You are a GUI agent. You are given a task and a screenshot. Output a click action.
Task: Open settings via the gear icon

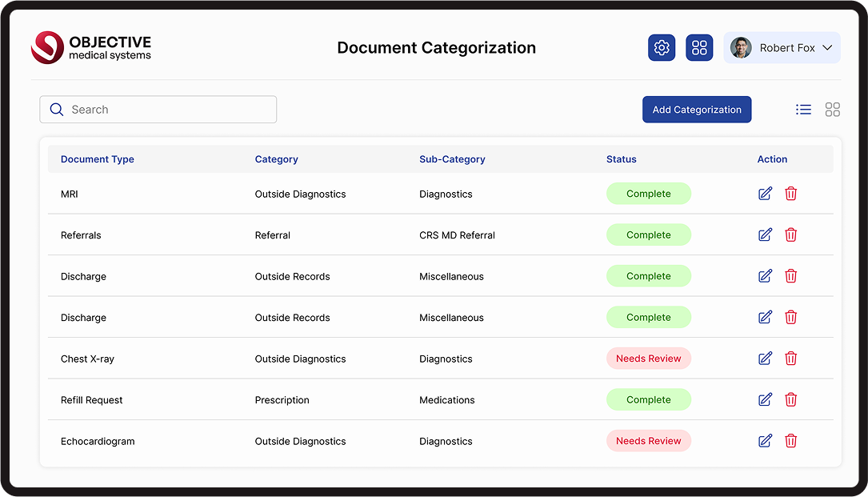tap(662, 48)
